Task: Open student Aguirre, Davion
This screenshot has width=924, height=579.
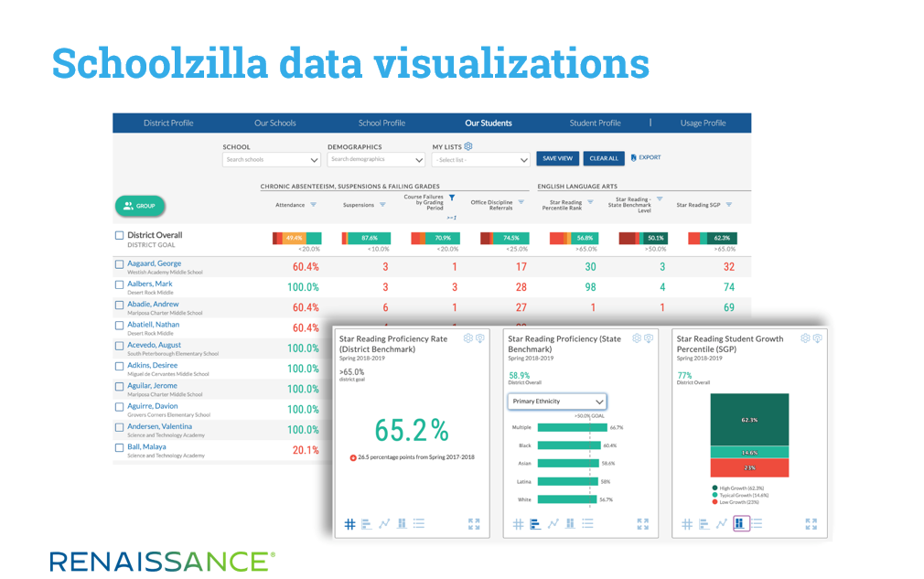Action: (153, 406)
